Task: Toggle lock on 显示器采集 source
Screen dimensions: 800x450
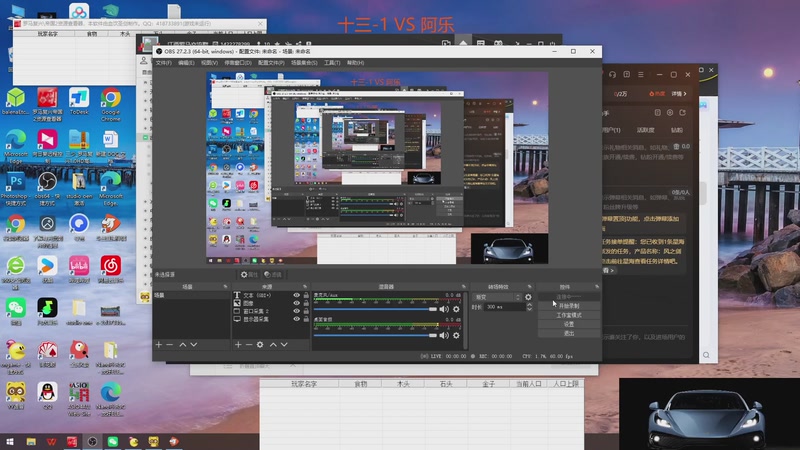Action: 306,319
